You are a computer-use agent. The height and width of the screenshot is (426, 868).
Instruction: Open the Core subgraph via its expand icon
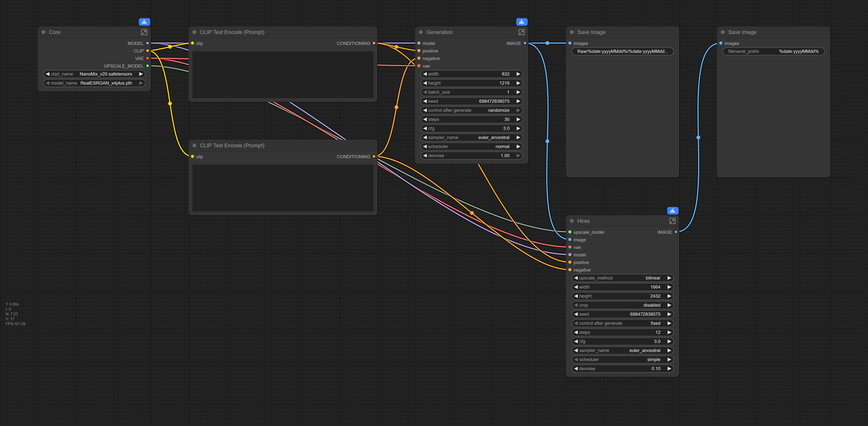144,32
